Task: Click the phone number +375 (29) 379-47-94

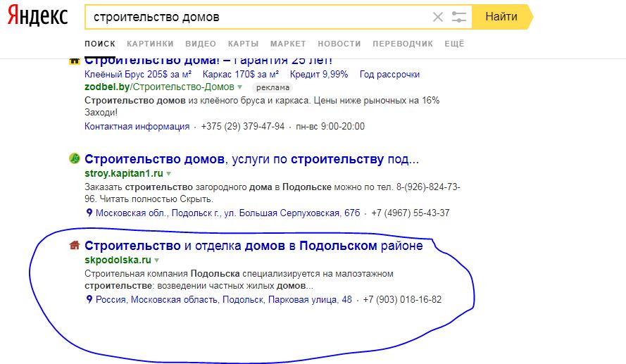Action: (x=243, y=127)
